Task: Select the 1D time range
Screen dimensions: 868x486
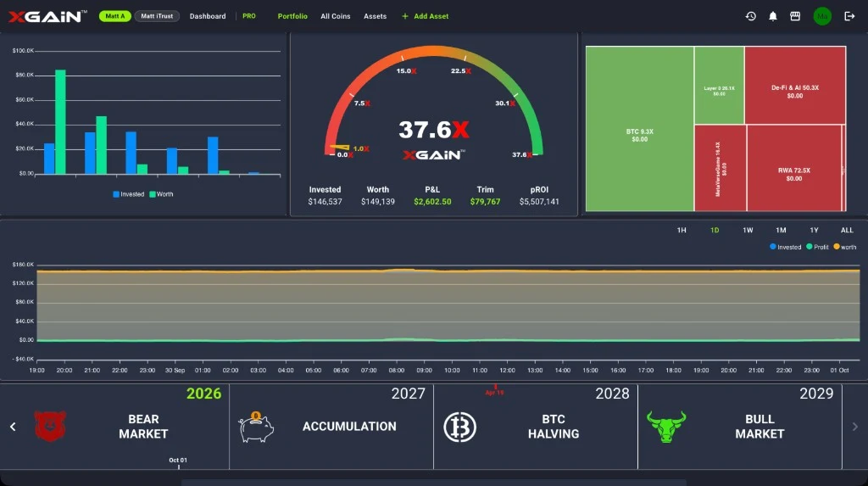Action: coord(715,230)
